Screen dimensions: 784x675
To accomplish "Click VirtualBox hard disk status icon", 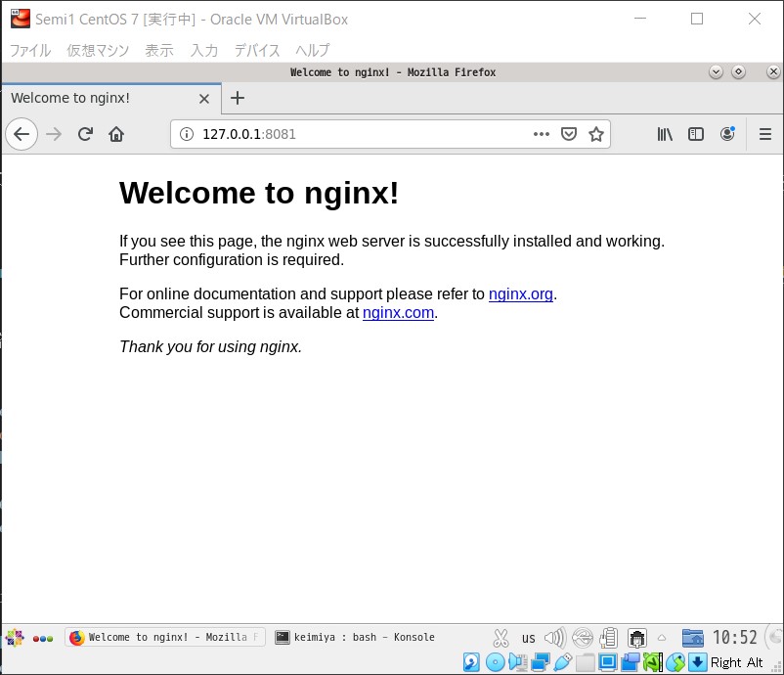I will point(471,662).
